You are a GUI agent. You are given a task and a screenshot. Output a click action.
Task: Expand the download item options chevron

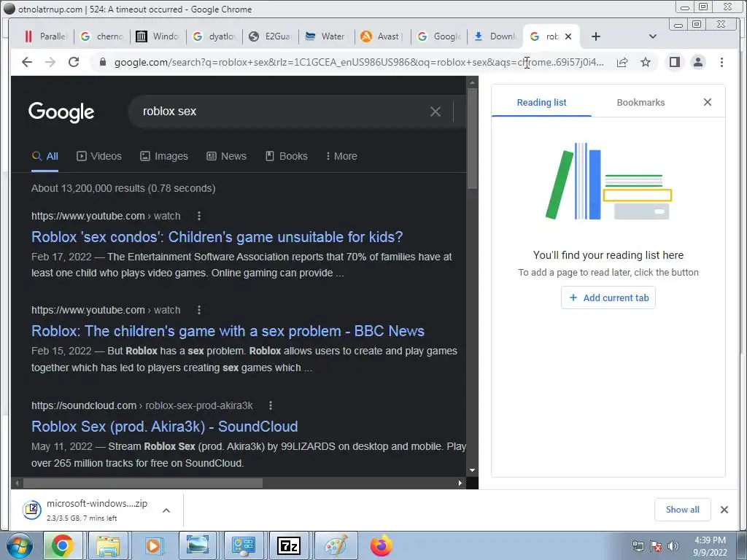click(166, 510)
